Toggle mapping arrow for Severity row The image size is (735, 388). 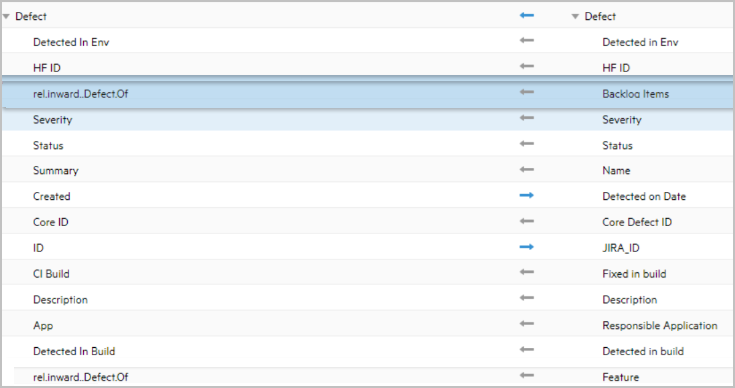[x=527, y=118]
